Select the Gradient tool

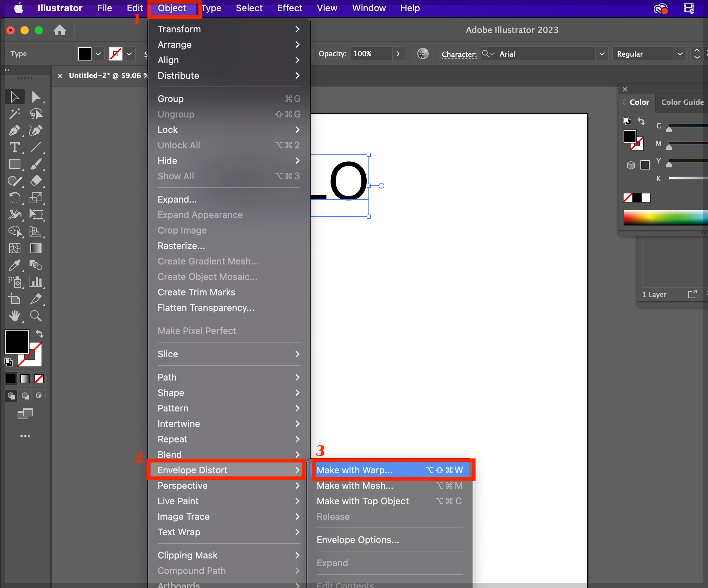tap(36, 249)
